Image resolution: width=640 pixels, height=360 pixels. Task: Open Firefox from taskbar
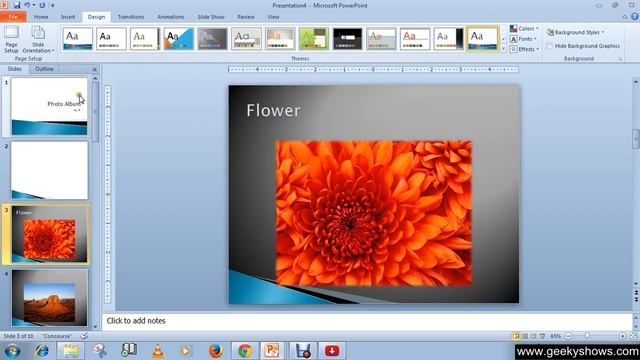[x=216, y=351]
